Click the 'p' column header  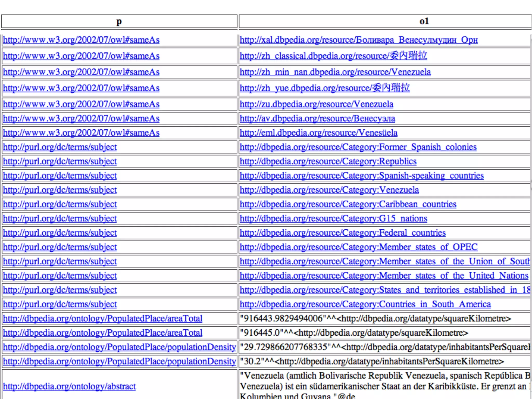[119, 21]
